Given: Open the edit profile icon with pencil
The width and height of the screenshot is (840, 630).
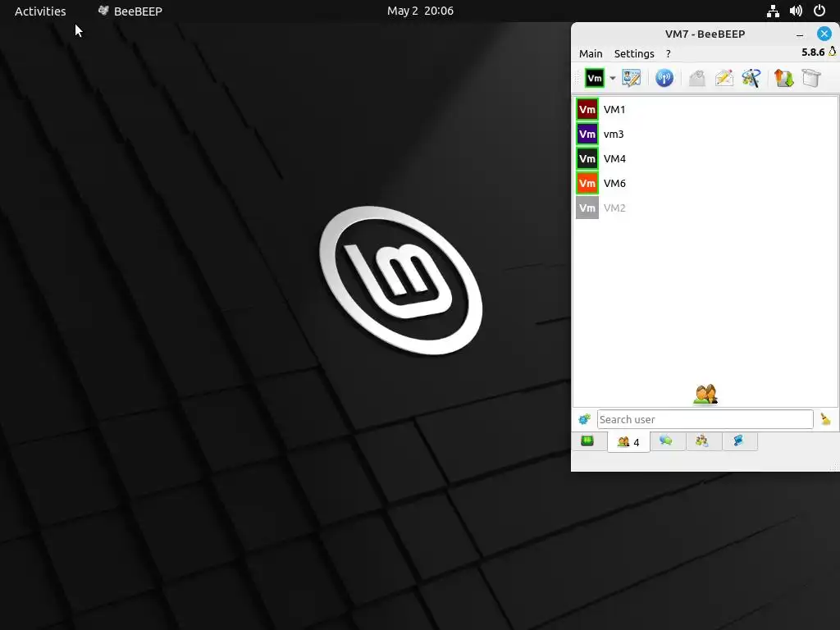Looking at the screenshot, I should pyautogui.click(x=632, y=78).
